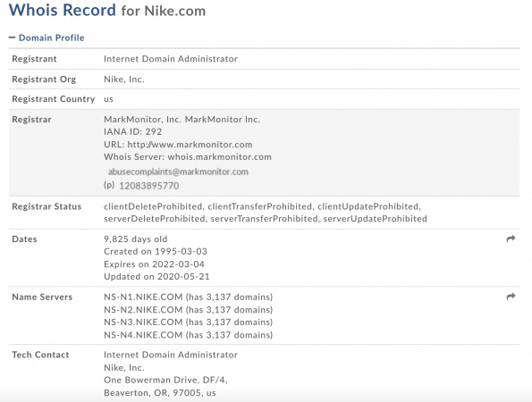The height and width of the screenshot is (402, 532).
Task: Select Tech Contact 'Internet Domain Administrator' line
Action: click(171, 355)
